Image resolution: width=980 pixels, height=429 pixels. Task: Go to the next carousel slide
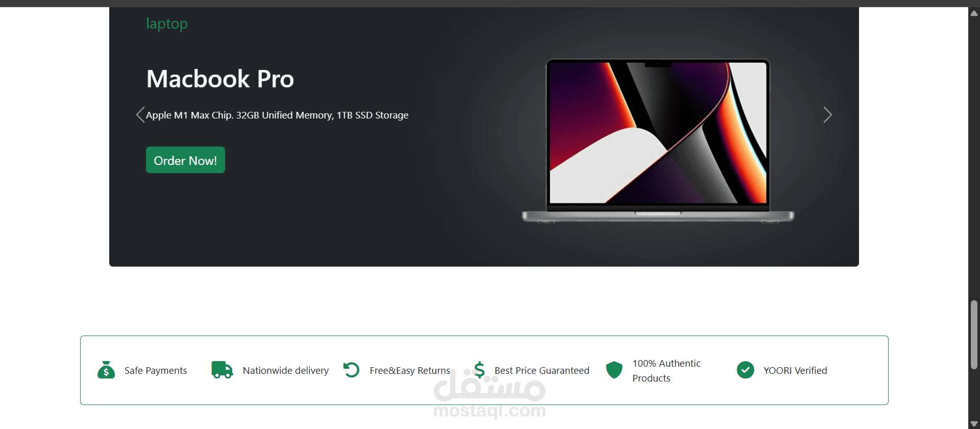point(827,115)
